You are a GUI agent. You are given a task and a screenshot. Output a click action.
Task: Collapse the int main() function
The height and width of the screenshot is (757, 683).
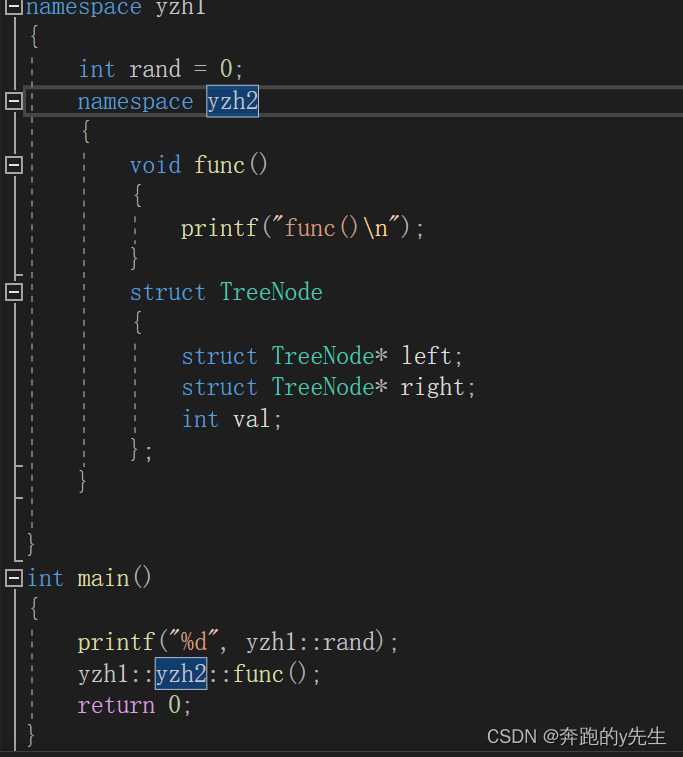pos(14,578)
